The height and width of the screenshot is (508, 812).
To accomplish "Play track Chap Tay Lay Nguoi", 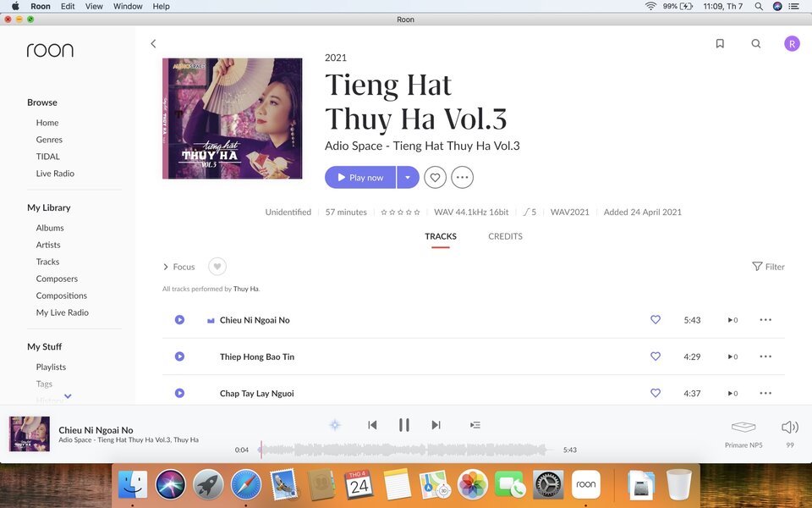I will click(x=179, y=394).
